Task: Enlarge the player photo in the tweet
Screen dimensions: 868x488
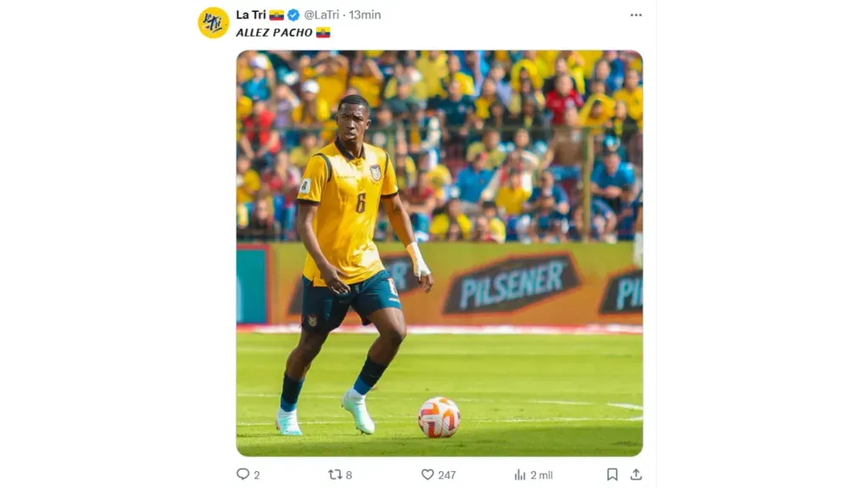Action: (440, 253)
